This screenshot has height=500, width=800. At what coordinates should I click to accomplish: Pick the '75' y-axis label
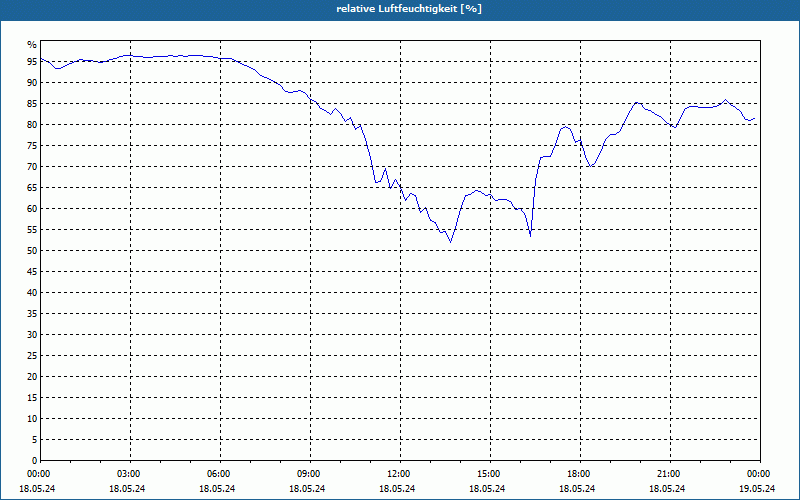[x=32, y=145]
